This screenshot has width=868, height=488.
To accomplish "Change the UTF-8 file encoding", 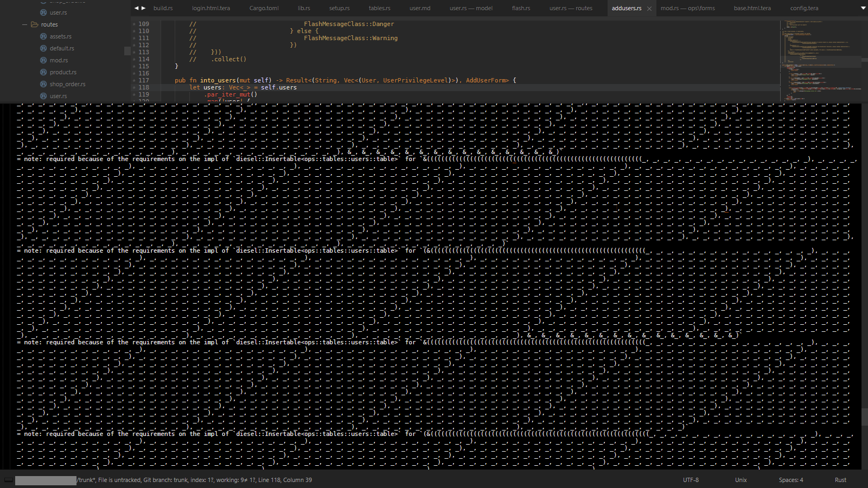I will coord(691,480).
